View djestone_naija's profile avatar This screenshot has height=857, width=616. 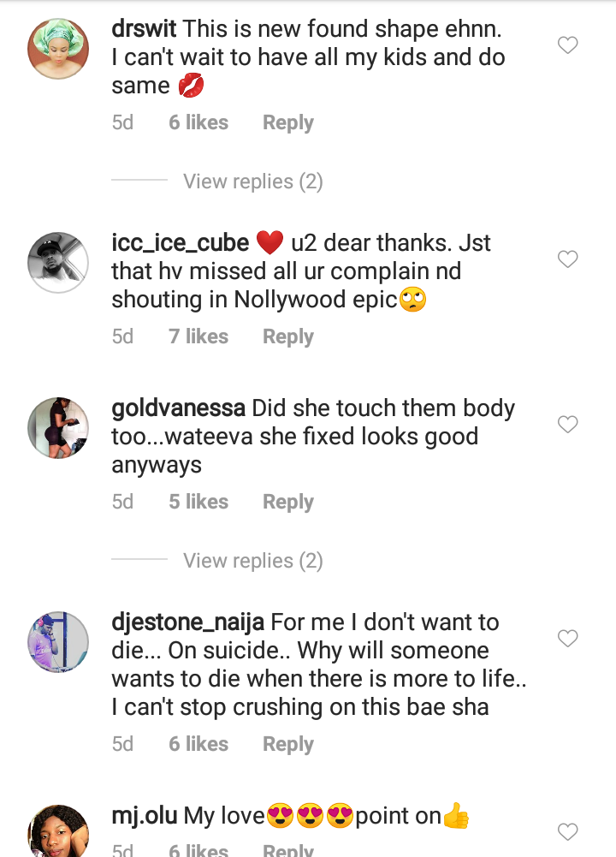[x=58, y=641]
